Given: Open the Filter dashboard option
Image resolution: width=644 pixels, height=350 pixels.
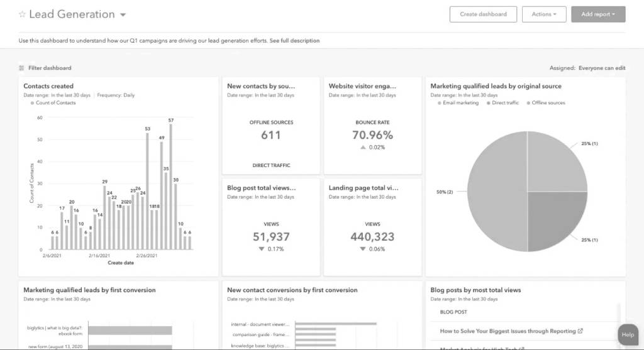Looking at the screenshot, I should (50, 68).
